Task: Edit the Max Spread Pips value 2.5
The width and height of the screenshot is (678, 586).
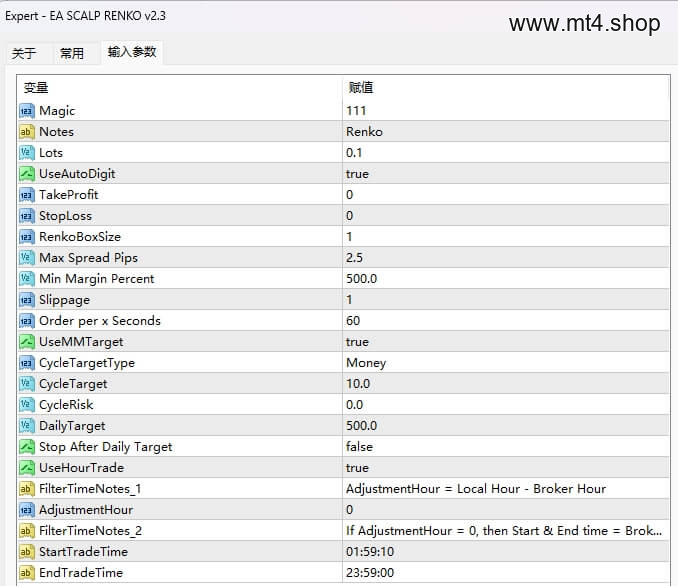Action: pos(506,258)
